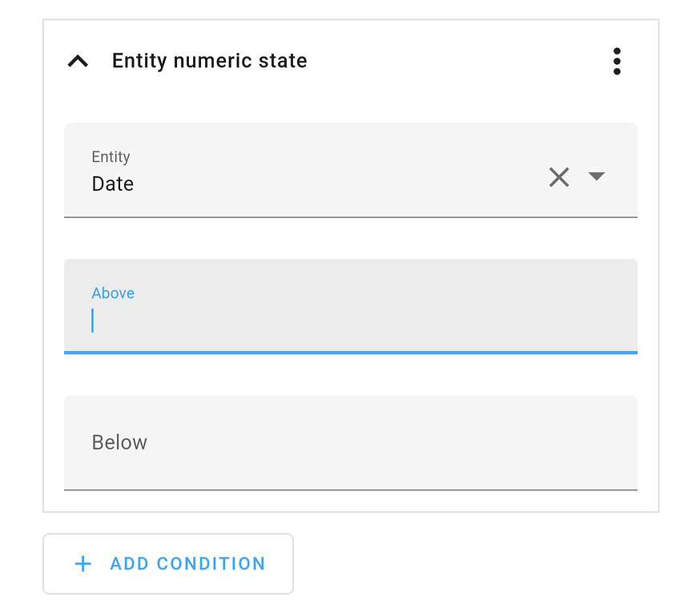
Task: Click the upward chevron beside the card title
Action: pyautogui.click(x=78, y=60)
